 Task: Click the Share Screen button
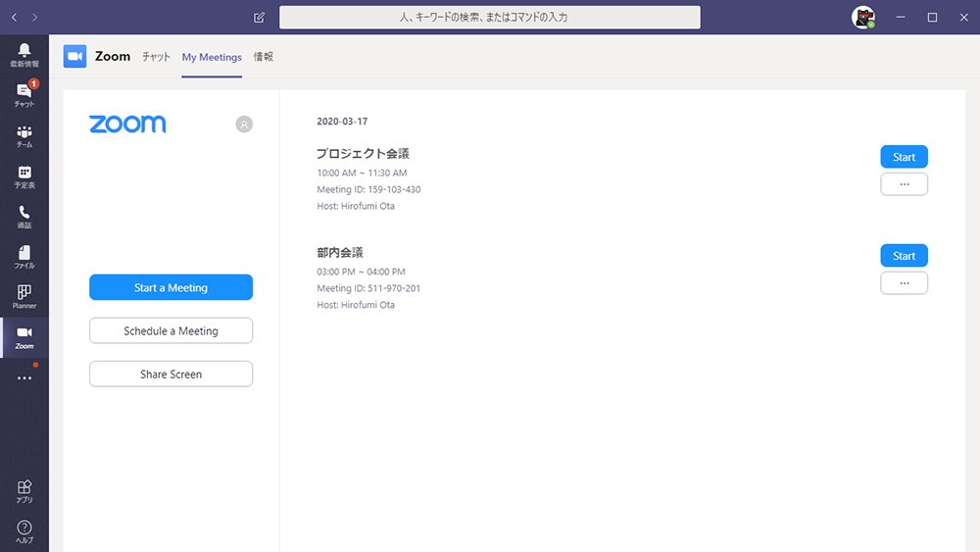click(x=171, y=374)
